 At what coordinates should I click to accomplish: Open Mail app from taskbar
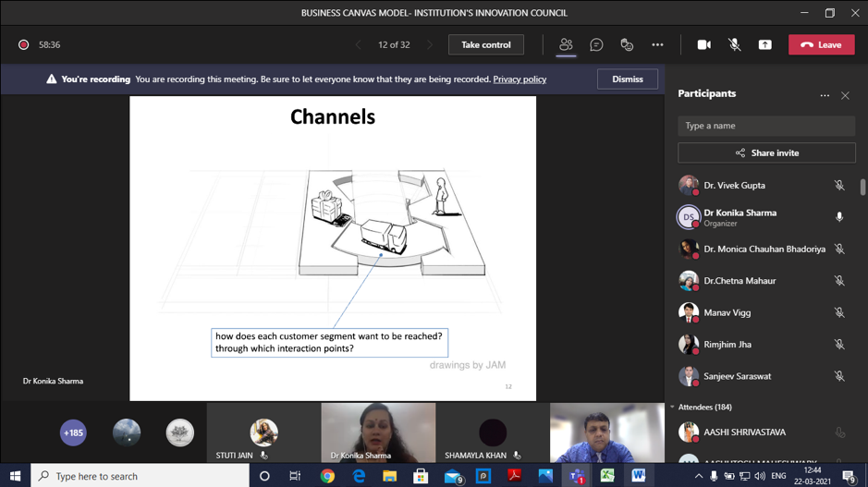pyautogui.click(x=453, y=476)
